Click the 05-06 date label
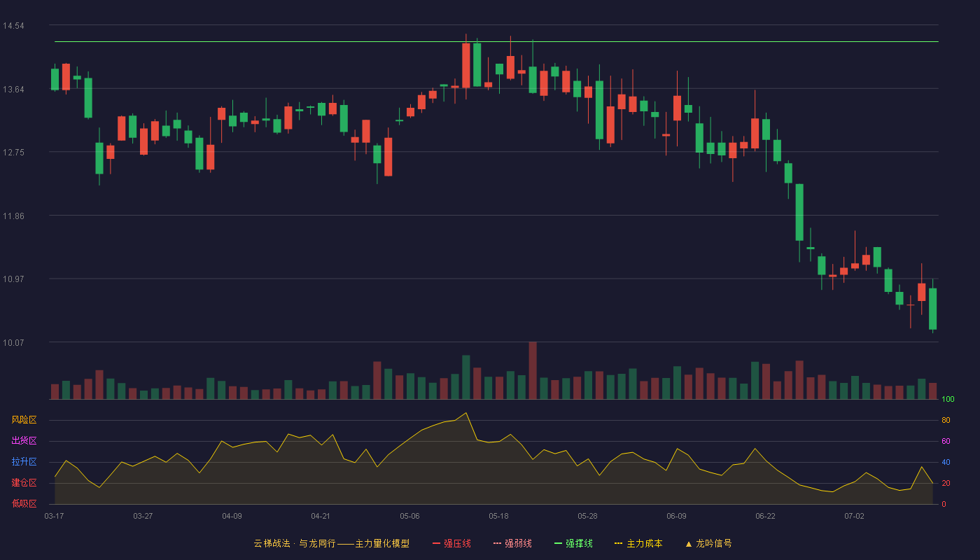The height and width of the screenshot is (560, 980). pyautogui.click(x=409, y=516)
